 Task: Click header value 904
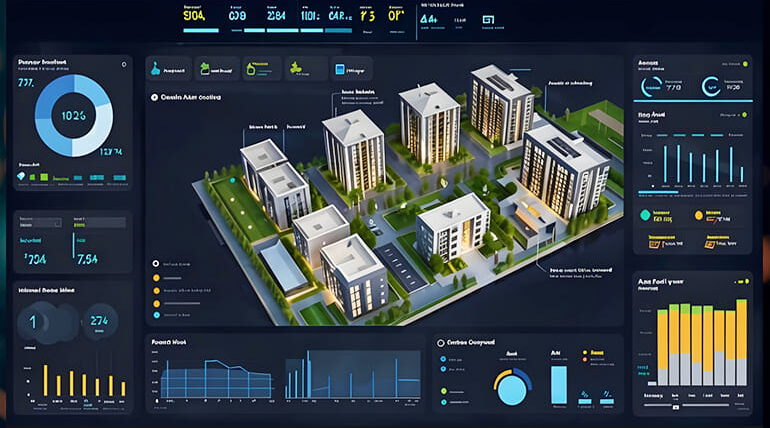click(194, 16)
